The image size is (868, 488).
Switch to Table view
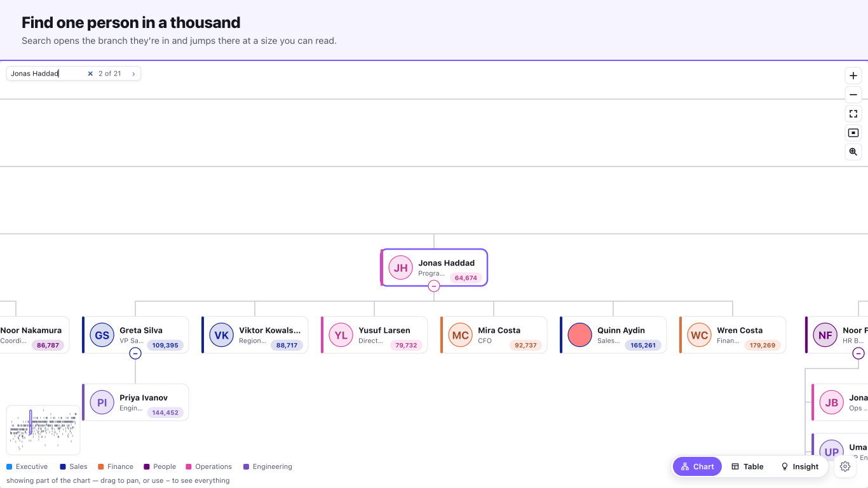(x=747, y=466)
